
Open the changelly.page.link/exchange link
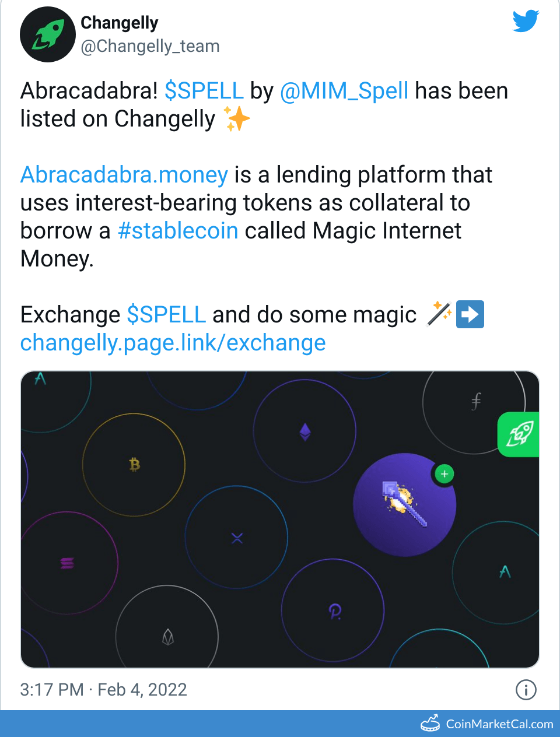(x=173, y=343)
